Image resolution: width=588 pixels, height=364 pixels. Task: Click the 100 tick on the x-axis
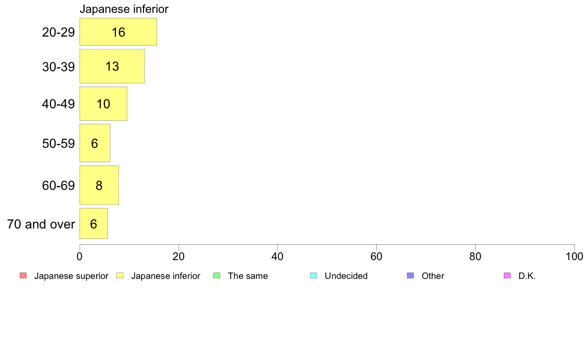point(574,257)
